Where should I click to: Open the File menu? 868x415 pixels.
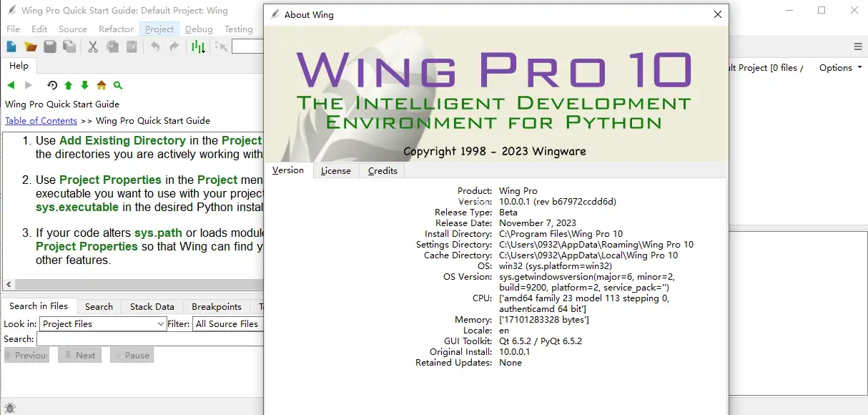click(13, 29)
